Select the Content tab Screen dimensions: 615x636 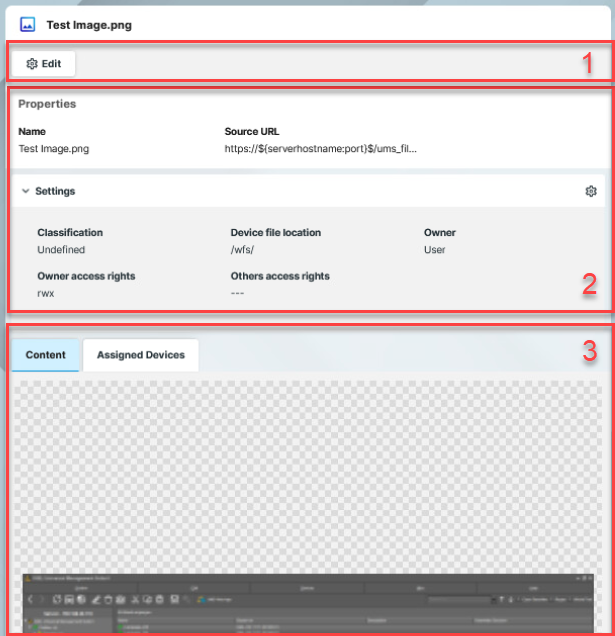click(x=45, y=355)
